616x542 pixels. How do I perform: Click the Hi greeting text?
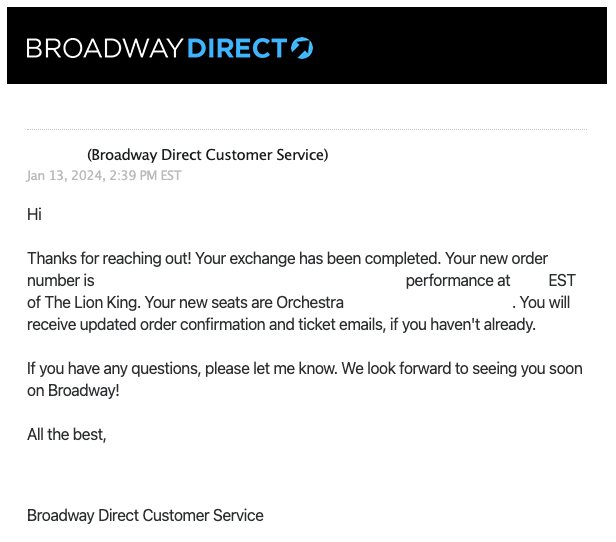tap(34, 214)
